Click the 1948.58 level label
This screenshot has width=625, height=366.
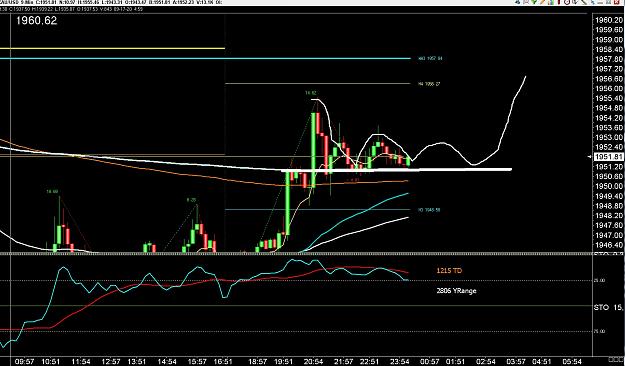(429, 210)
